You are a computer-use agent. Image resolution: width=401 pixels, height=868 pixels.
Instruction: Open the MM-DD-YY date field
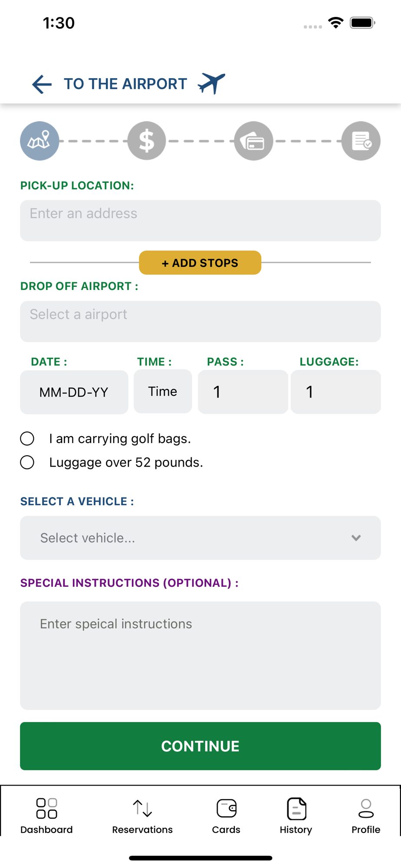pyautogui.click(x=74, y=392)
